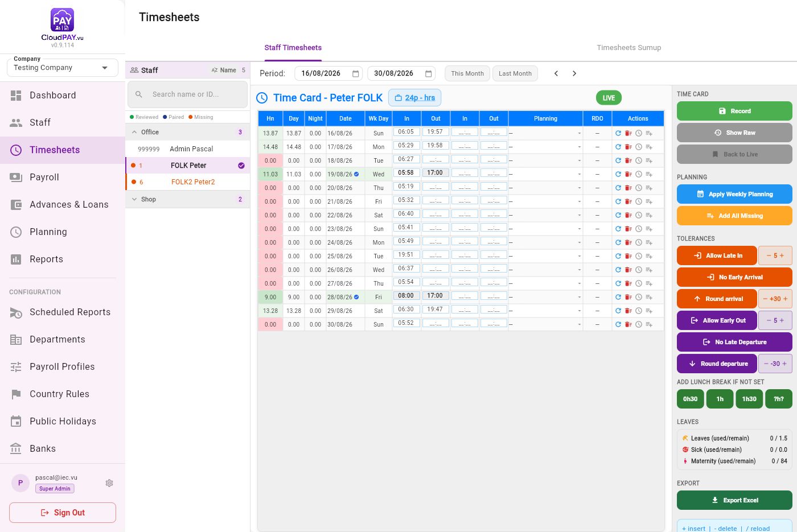Switch to Timesheets Sumup tab

(629, 48)
